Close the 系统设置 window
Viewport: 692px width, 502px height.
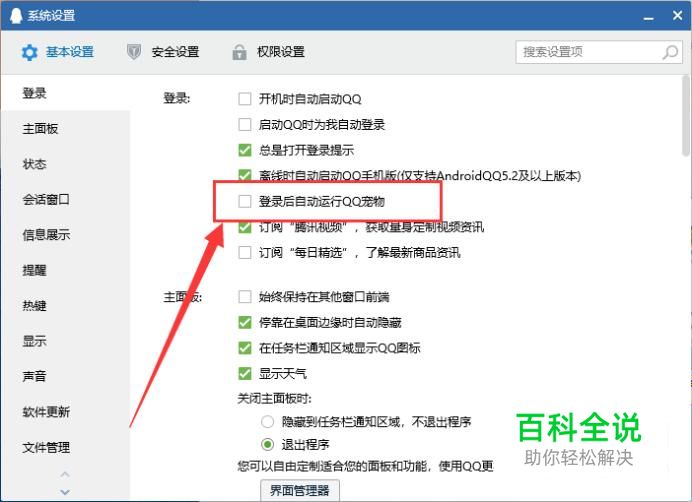(678, 15)
